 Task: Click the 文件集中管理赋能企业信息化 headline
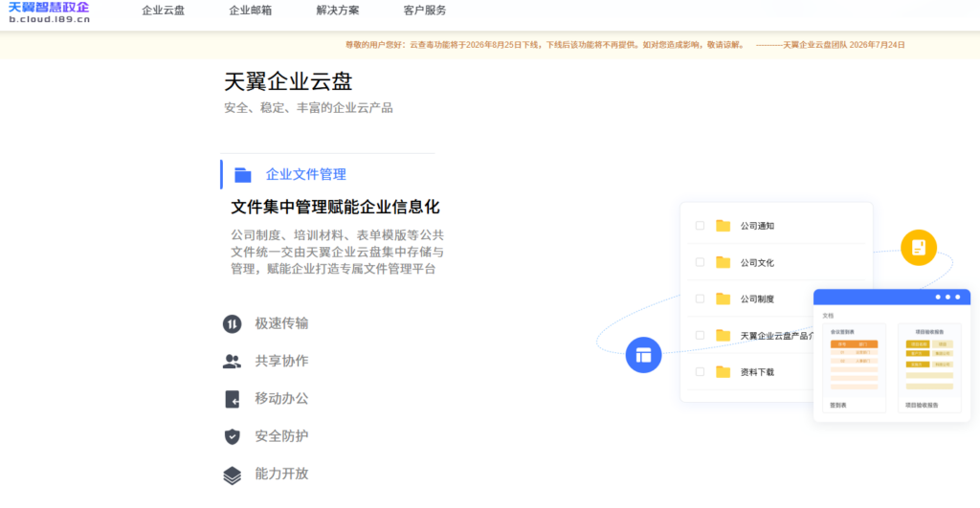(x=335, y=207)
